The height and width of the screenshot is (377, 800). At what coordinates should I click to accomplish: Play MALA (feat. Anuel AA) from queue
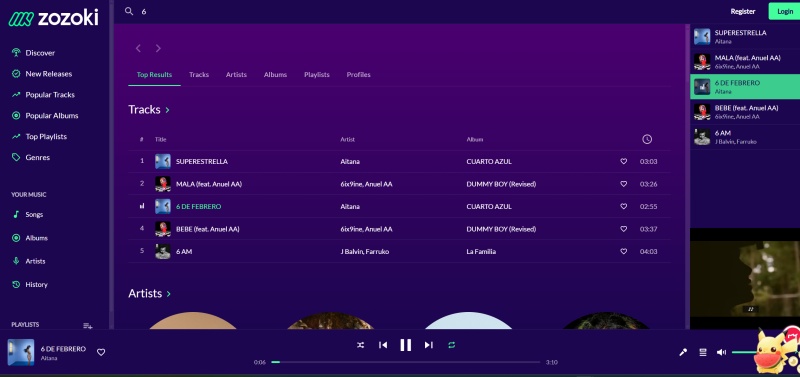[x=745, y=62]
